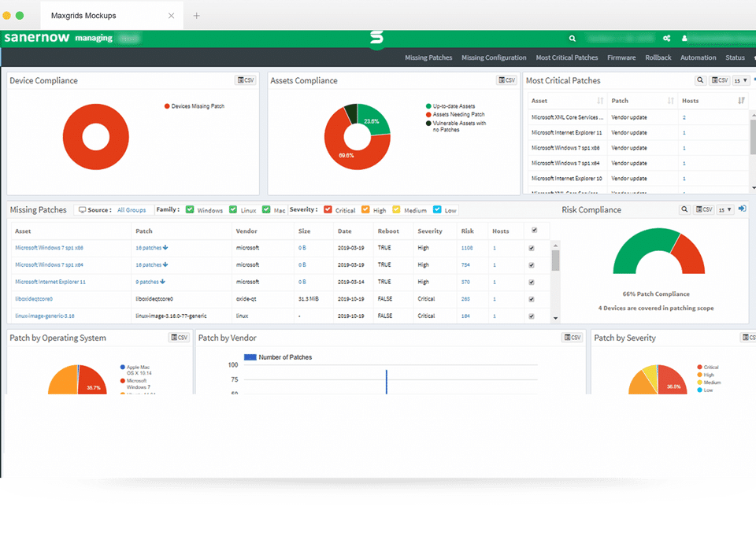Uncheck the Low severity filter
This screenshot has width=756, height=558.
437,209
